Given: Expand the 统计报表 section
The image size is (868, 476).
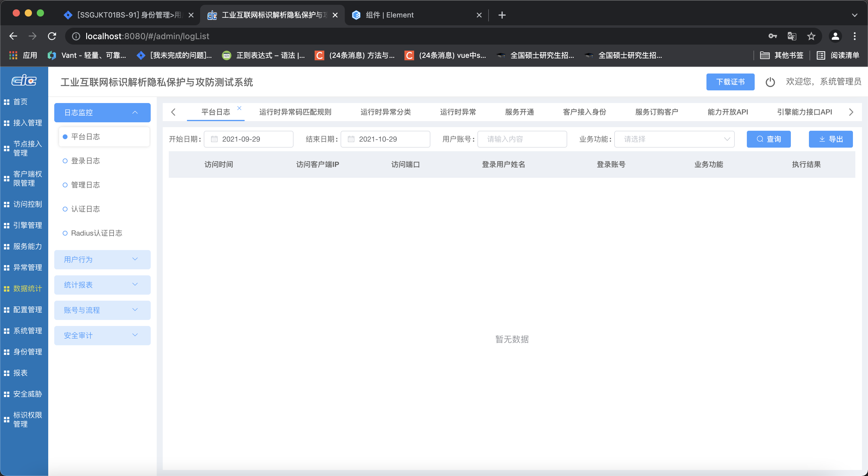Looking at the screenshot, I should 102,285.
